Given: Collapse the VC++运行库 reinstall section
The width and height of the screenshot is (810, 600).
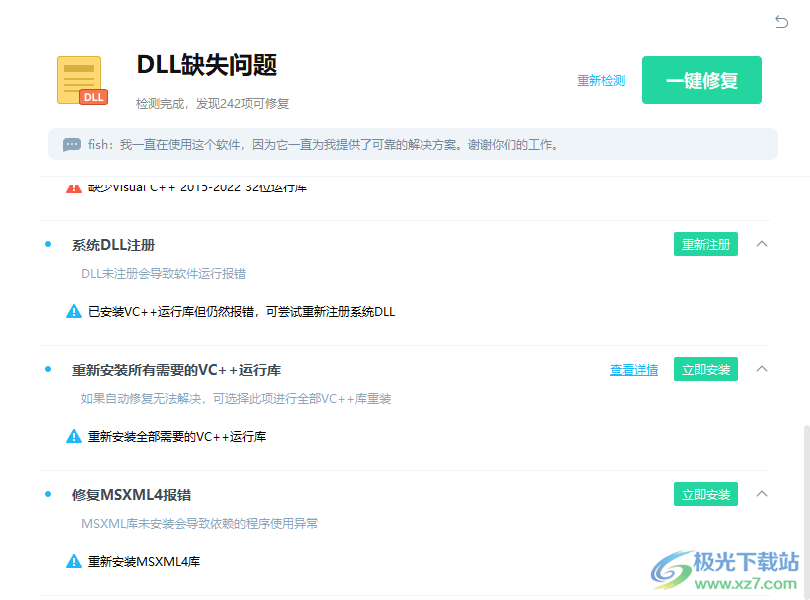Looking at the screenshot, I should click(762, 368).
